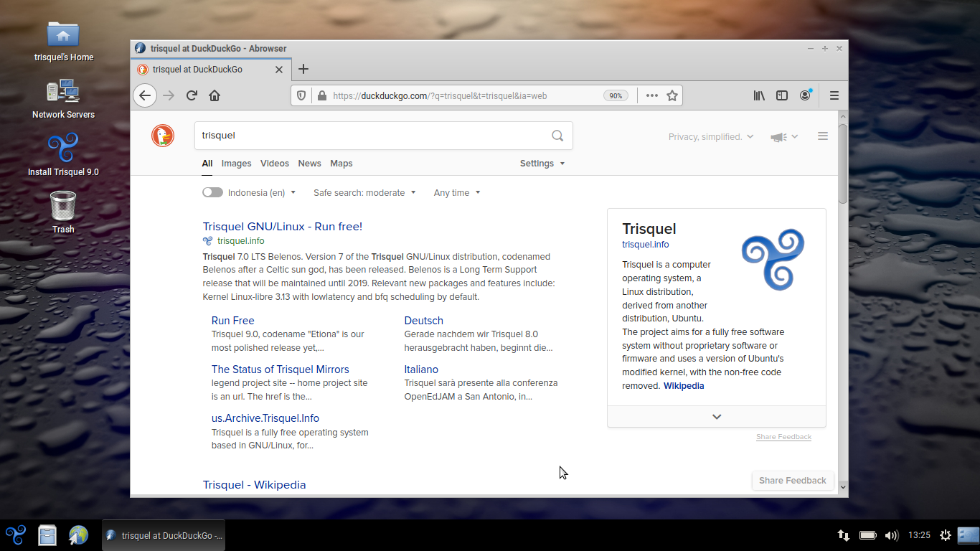
Task: Click the show desktop button in tray
Action: coord(968,535)
